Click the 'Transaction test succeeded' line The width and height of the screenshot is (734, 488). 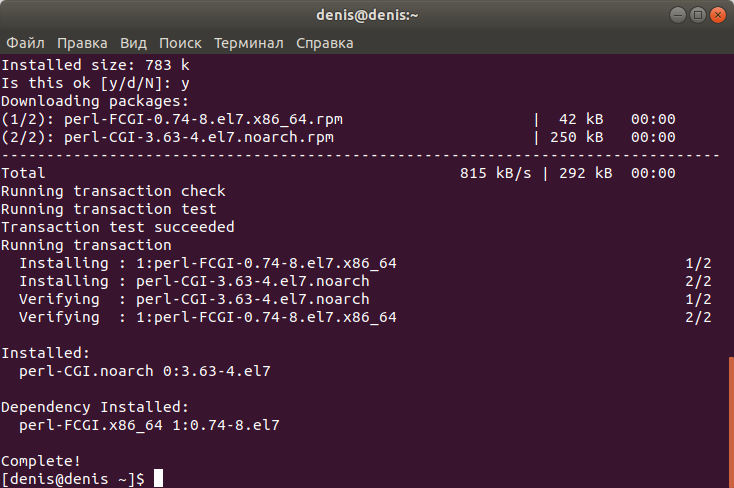click(117, 227)
